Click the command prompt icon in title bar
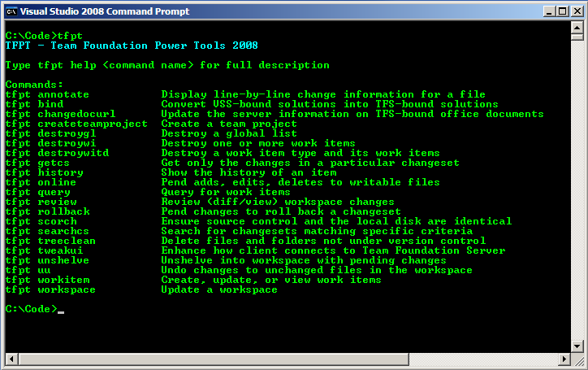The height and width of the screenshot is (370, 588). (x=11, y=11)
